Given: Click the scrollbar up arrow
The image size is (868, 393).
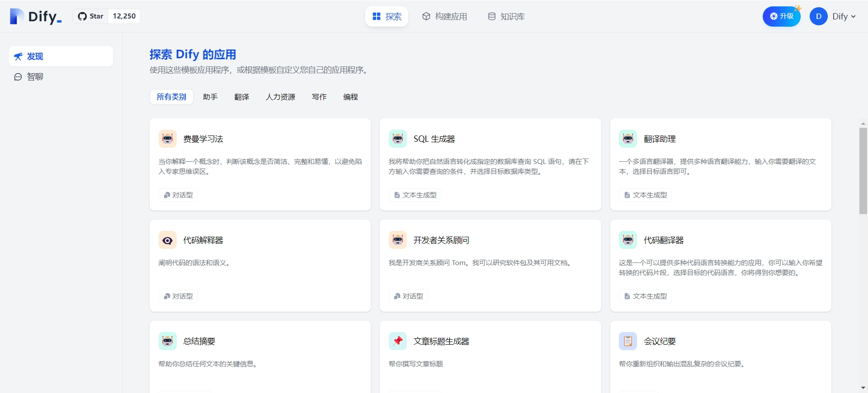Looking at the screenshot, I should point(863,123).
